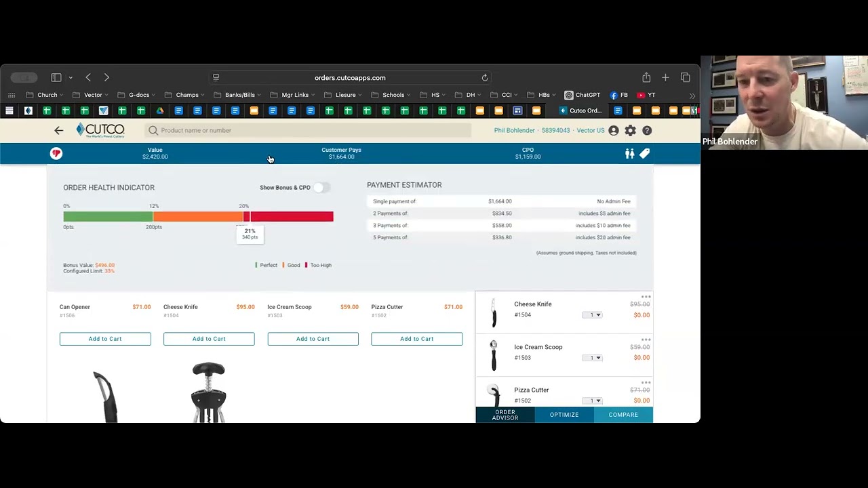The width and height of the screenshot is (868, 488).
Task: Open options menu for Ice Cream Scoop cart item
Action: tap(646, 340)
